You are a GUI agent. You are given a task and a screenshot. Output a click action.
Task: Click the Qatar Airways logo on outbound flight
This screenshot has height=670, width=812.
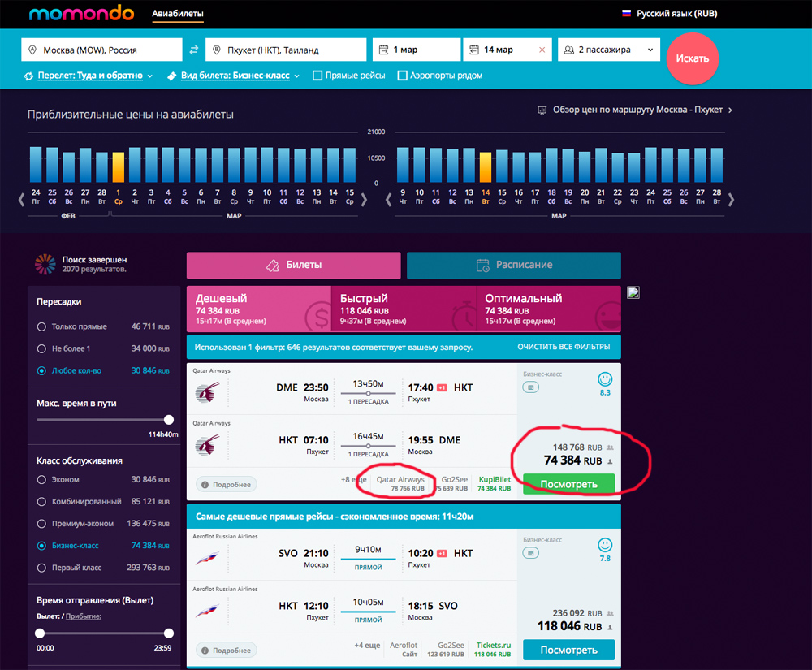pos(207,392)
